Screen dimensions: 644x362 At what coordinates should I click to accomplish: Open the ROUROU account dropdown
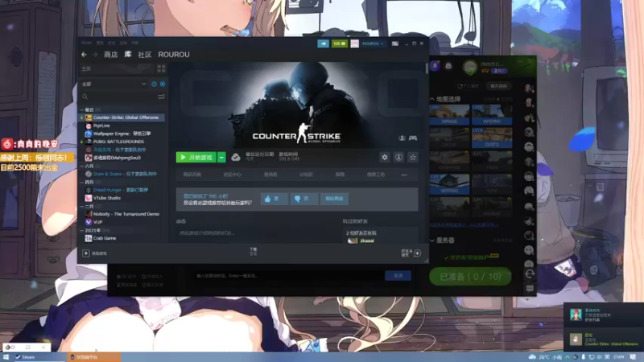pyautogui.click(x=373, y=43)
